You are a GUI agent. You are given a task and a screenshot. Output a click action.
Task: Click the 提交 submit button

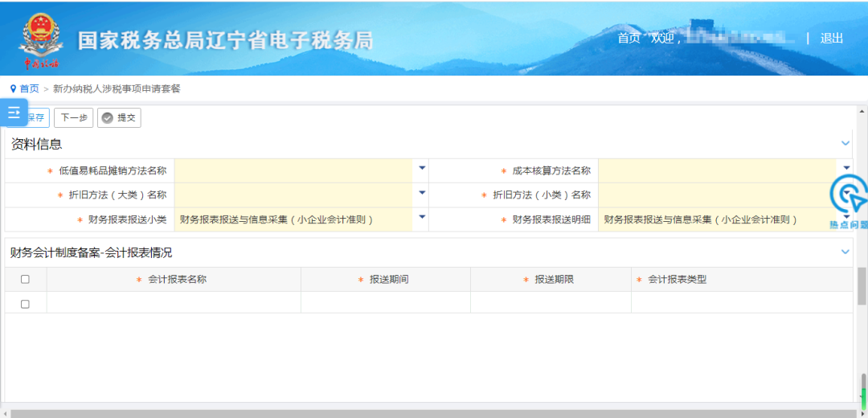[119, 118]
